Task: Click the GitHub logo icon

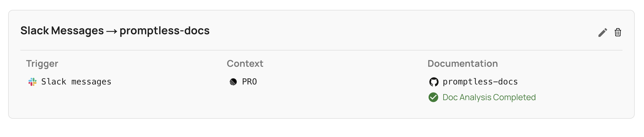Action: (x=434, y=82)
